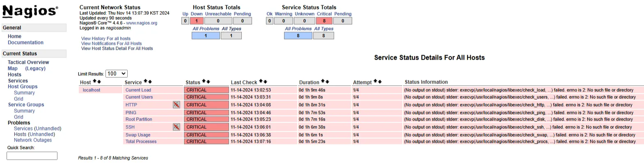Click the Unknown header in service totals
Screen dimensions: 644x163
pyautogui.click(x=305, y=14)
